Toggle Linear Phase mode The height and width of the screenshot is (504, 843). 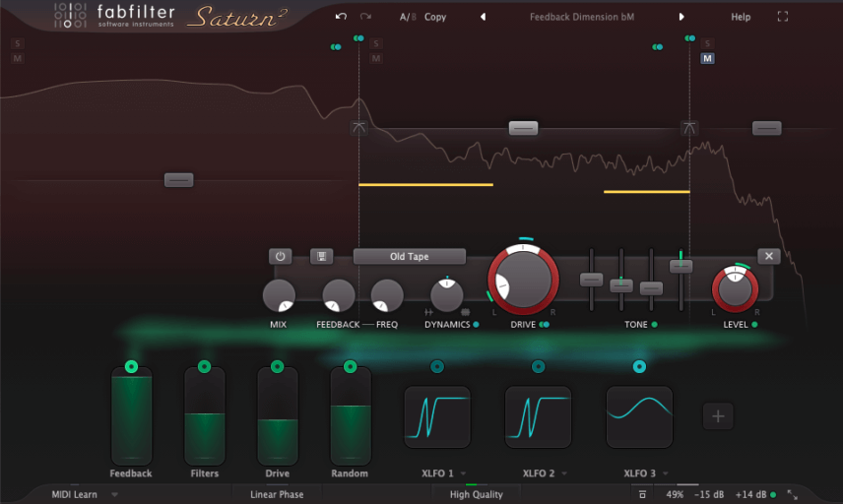(x=277, y=494)
